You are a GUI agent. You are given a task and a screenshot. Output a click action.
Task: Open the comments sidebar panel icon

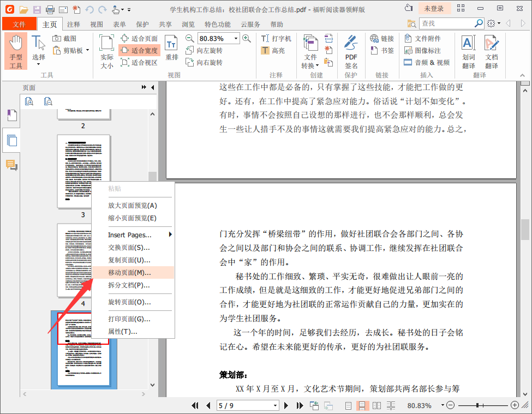[x=11, y=165]
